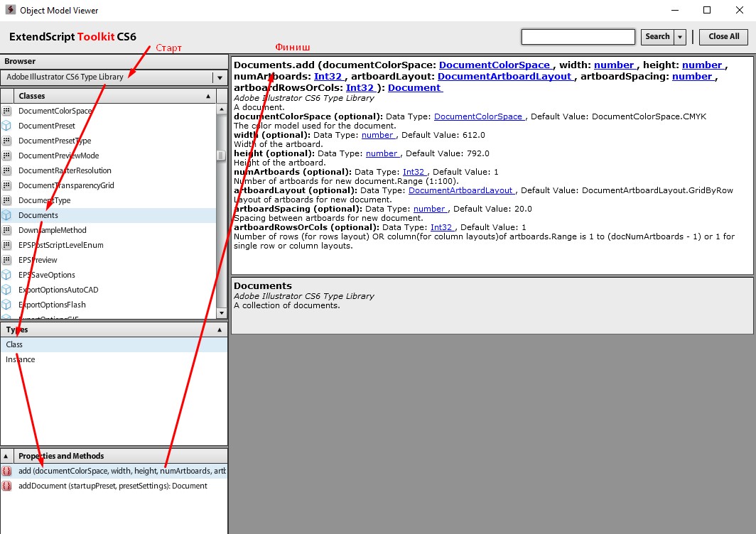Select the add method entry
This screenshot has height=534, width=756.
[114, 471]
